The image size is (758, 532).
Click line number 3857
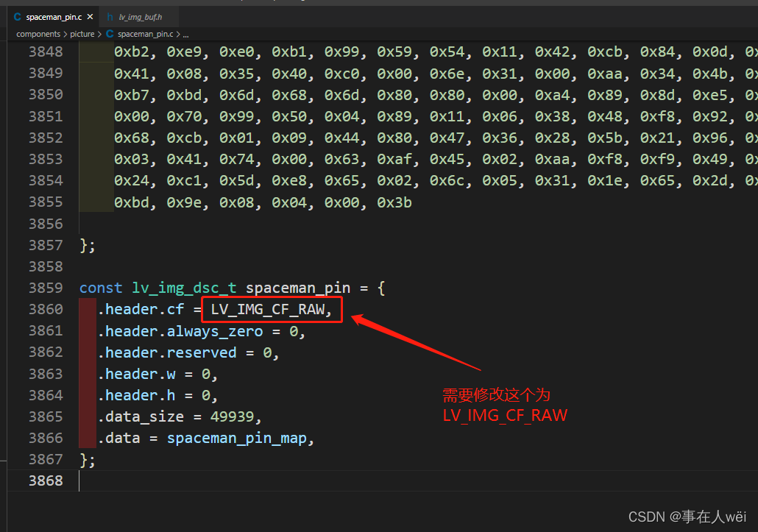point(46,245)
